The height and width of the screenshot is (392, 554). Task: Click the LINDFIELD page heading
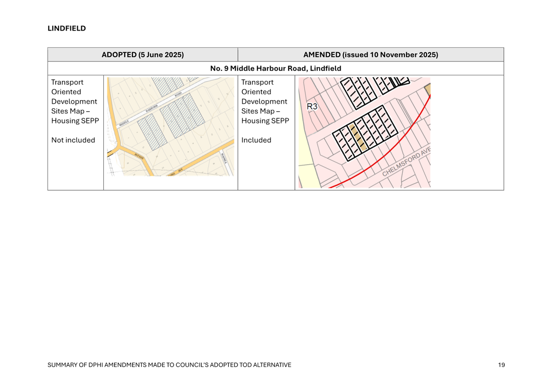coord(66,28)
